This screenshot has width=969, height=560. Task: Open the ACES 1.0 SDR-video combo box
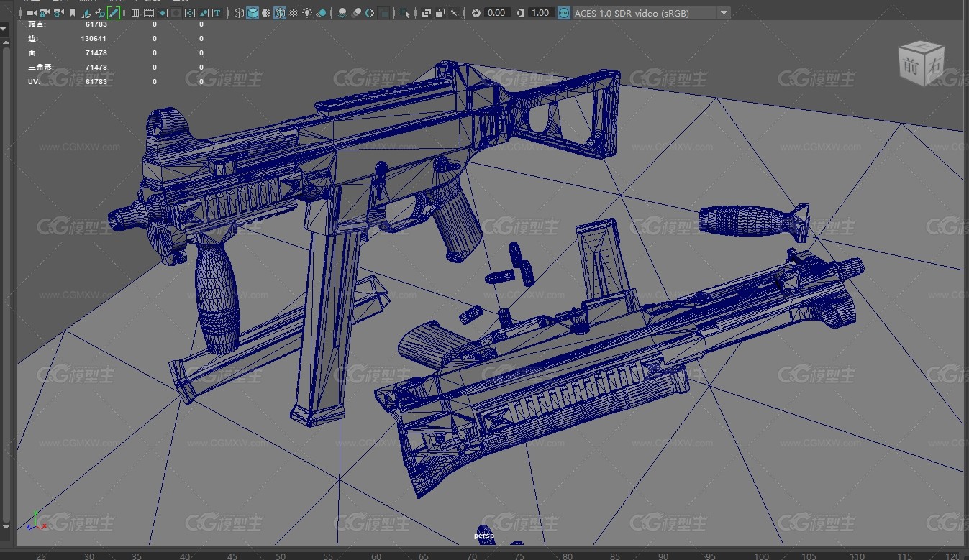pyautogui.click(x=651, y=13)
